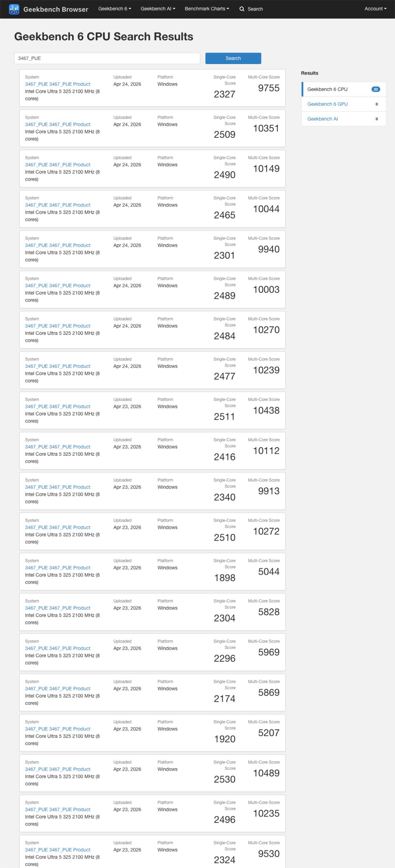
Task: Switch to Geekbench AI results
Action: coord(322,119)
